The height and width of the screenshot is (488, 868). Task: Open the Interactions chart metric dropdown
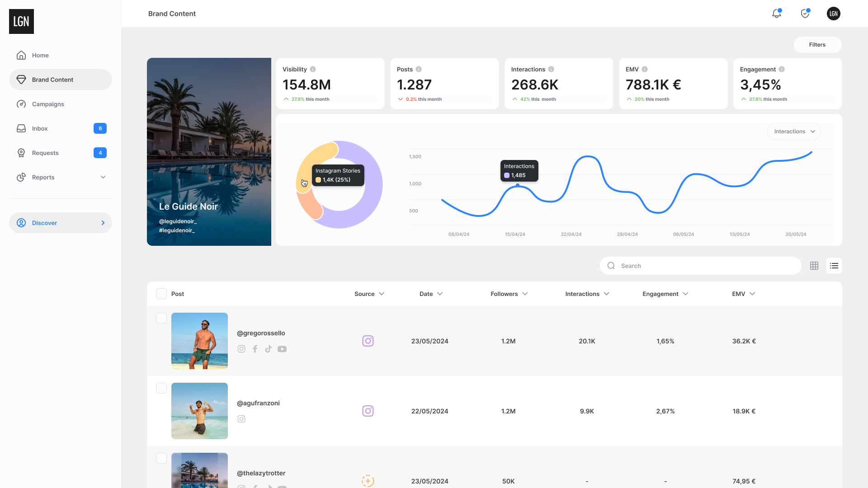[x=794, y=131]
